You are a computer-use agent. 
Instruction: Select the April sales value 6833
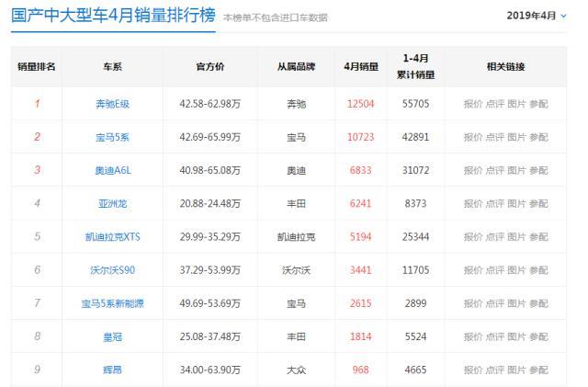[x=361, y=170]
